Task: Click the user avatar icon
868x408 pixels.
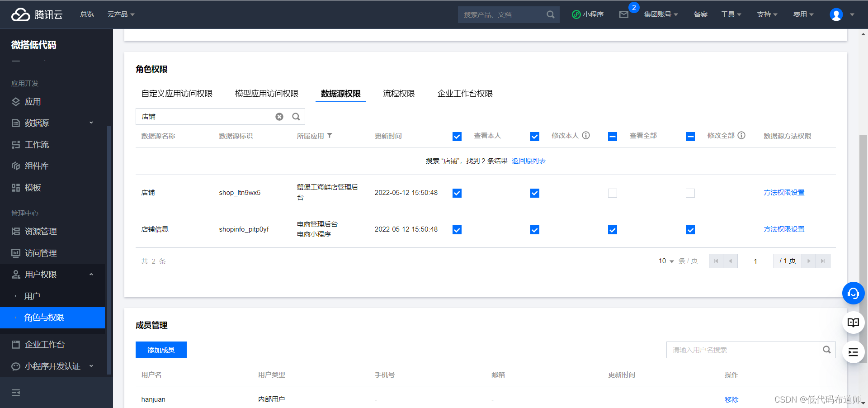Action: click(x=836, y=14)
